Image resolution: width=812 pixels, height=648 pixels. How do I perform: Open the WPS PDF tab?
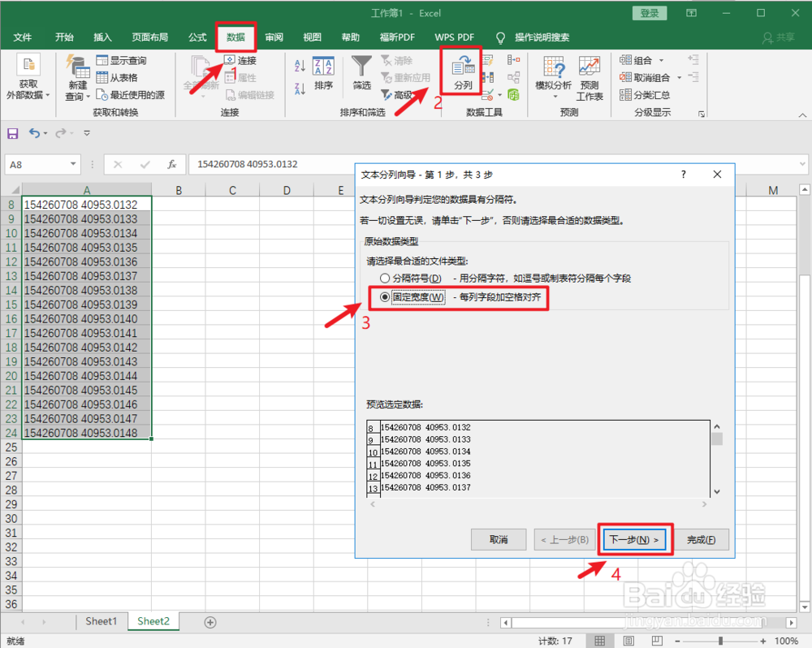coord(454,37)
